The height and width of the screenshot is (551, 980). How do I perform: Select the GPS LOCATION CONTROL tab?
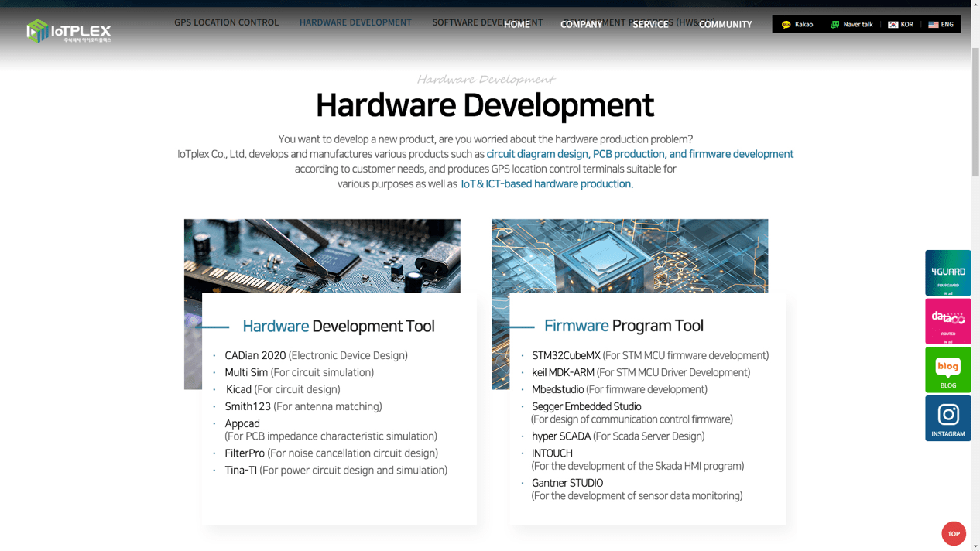(x=226, y=22)
